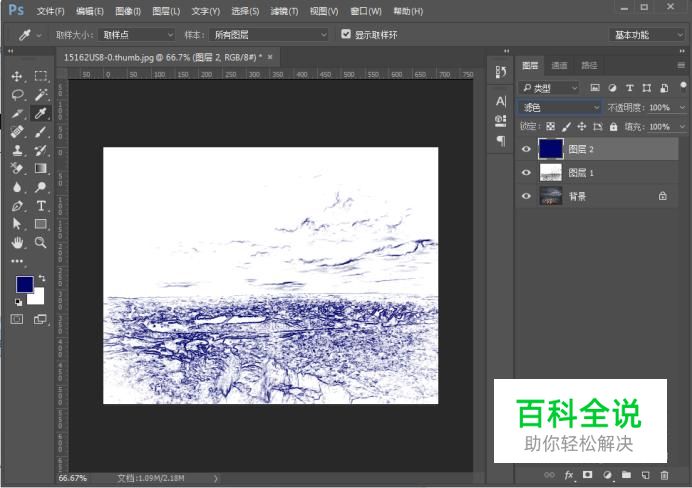Choose the Zoom tool in toolbar

(x=41, y=242)
